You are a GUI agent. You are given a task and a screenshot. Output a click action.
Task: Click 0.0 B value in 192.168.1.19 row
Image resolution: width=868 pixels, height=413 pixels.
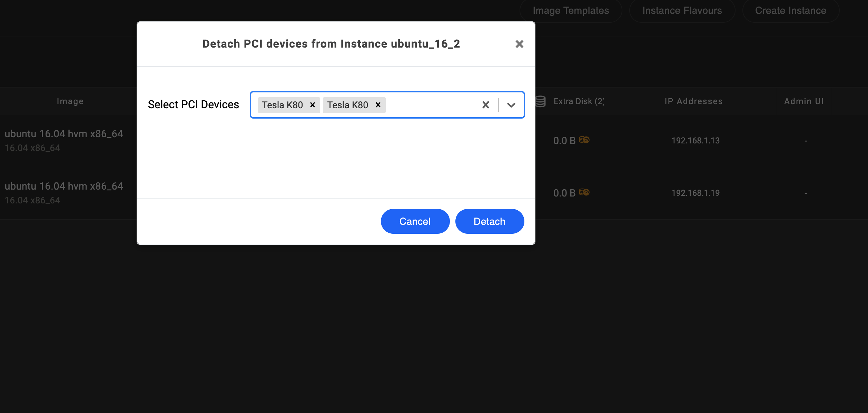pos(564,193)
